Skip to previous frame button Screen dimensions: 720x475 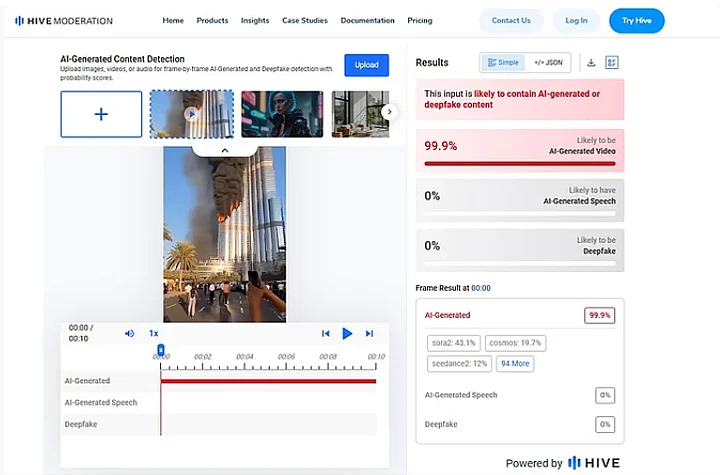[x=325, y=333]
